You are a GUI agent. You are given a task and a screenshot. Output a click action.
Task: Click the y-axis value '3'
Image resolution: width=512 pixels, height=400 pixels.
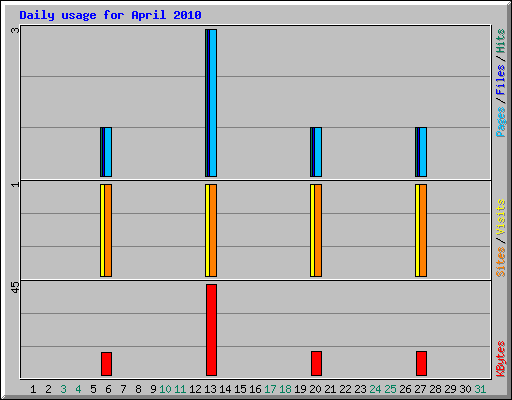coord(15,31)
